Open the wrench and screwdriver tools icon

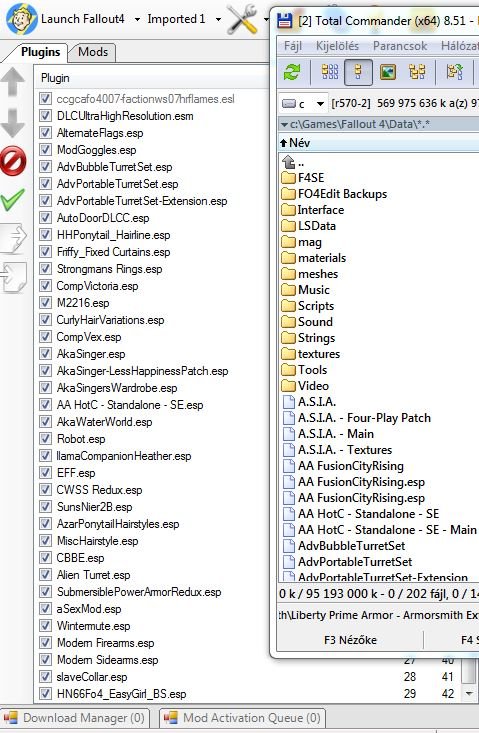242,19
